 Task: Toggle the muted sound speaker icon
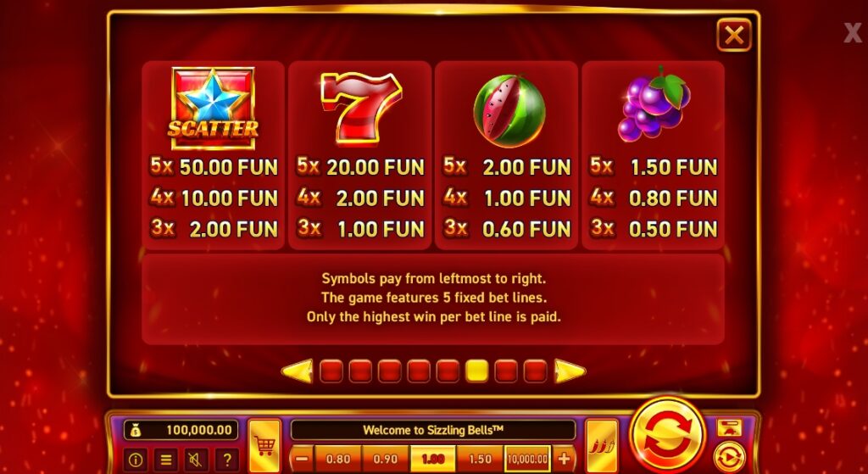(x=196, y=459)
